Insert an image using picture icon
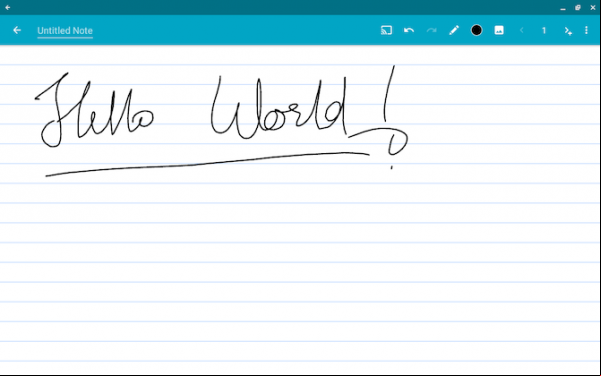601x376 pixels. (x=499, y=30)
